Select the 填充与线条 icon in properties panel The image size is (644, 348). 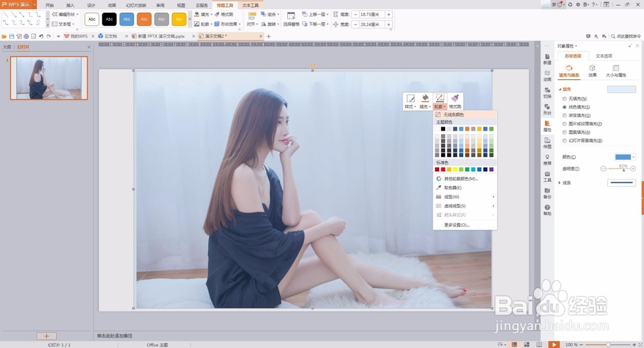tap(569, 71)
